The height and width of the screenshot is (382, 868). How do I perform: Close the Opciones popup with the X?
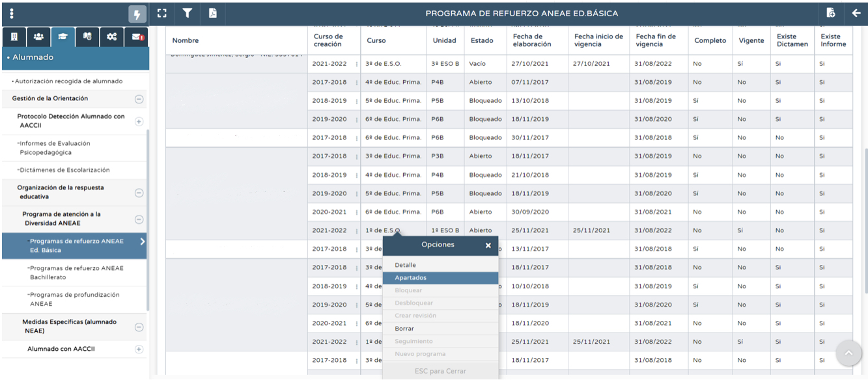click(x=488, y=245)
